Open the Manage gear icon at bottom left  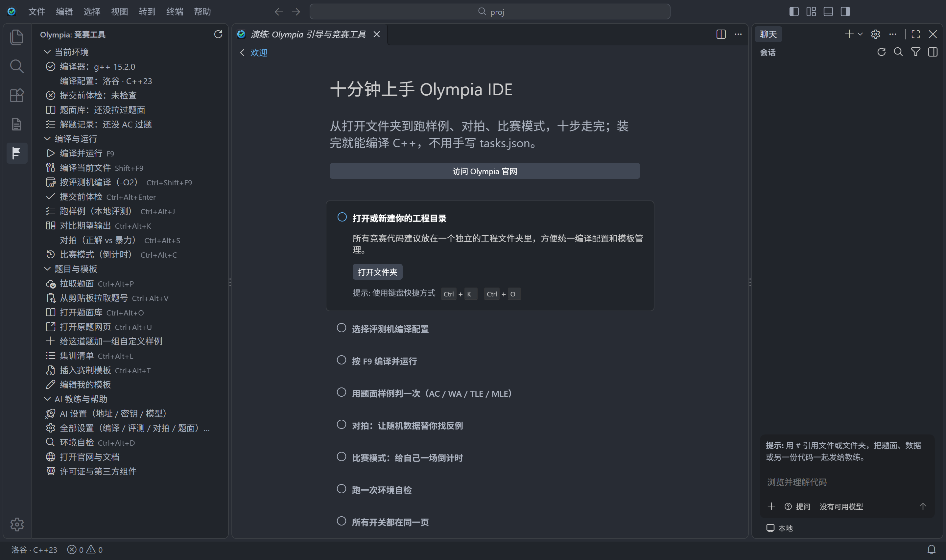coord(17,524)
